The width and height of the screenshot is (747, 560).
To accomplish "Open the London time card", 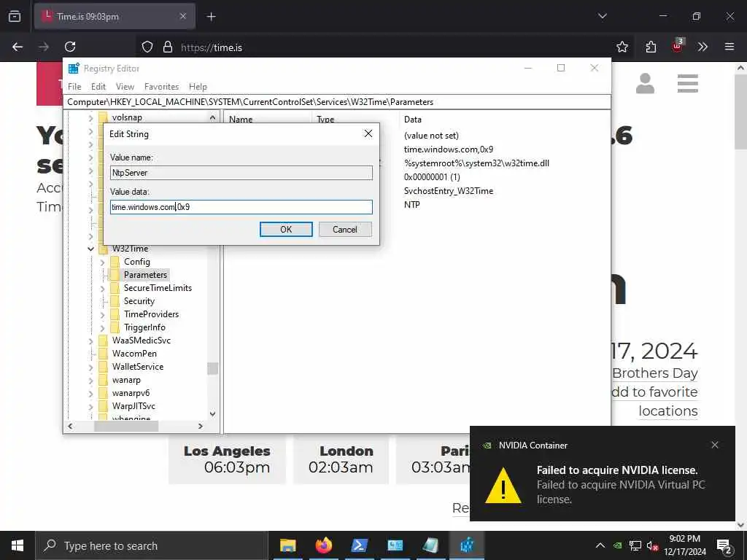I will [x=341, y=459].
